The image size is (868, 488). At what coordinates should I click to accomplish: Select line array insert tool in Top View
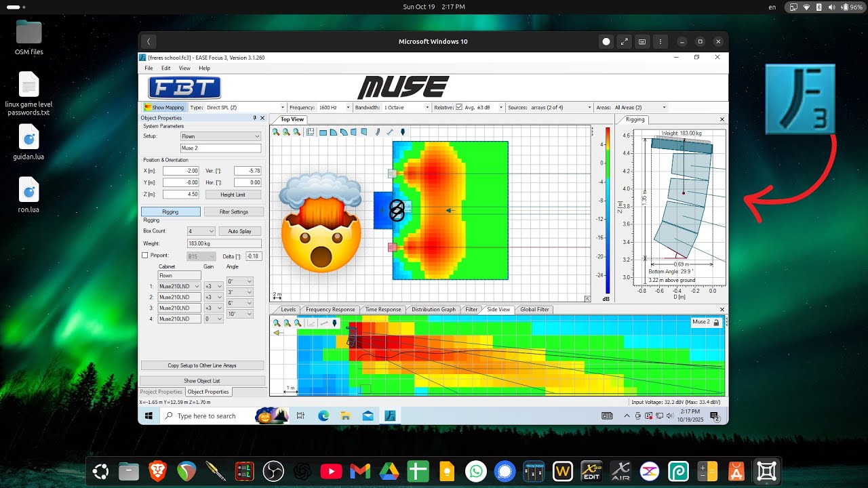[378, 132]
